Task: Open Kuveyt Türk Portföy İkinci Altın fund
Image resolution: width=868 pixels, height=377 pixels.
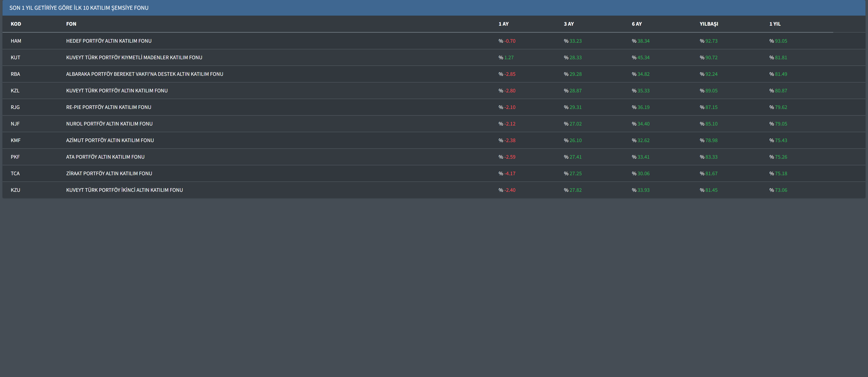Action: click(x=124, y=190)
